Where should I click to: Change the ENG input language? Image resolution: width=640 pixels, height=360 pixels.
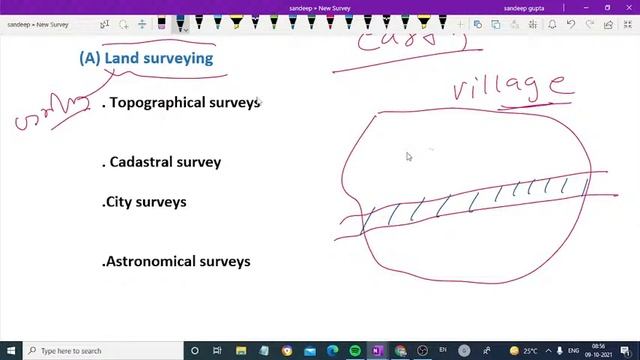coord(573,351)
